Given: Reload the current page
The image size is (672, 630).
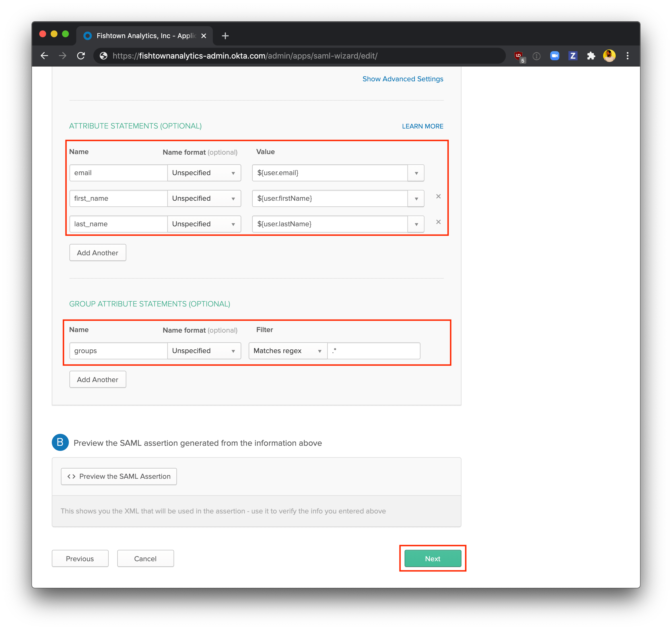Looking at the screenshot, I should (x=81, y=56).
